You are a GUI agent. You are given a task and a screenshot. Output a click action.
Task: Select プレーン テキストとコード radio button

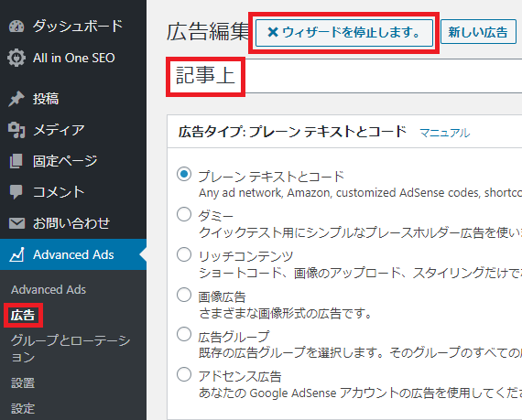[184, 174]
